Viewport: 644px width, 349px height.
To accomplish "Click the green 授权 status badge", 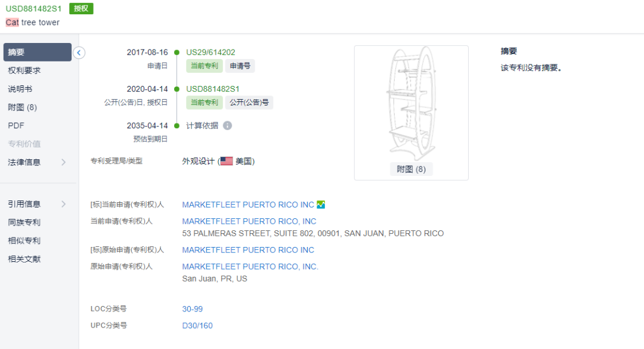I will [x=81, y=8].
